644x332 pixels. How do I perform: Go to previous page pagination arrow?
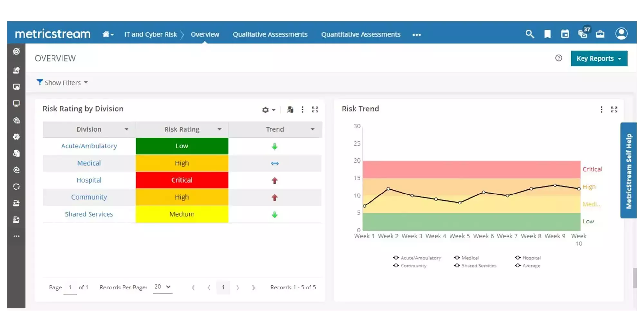[209, 288]
